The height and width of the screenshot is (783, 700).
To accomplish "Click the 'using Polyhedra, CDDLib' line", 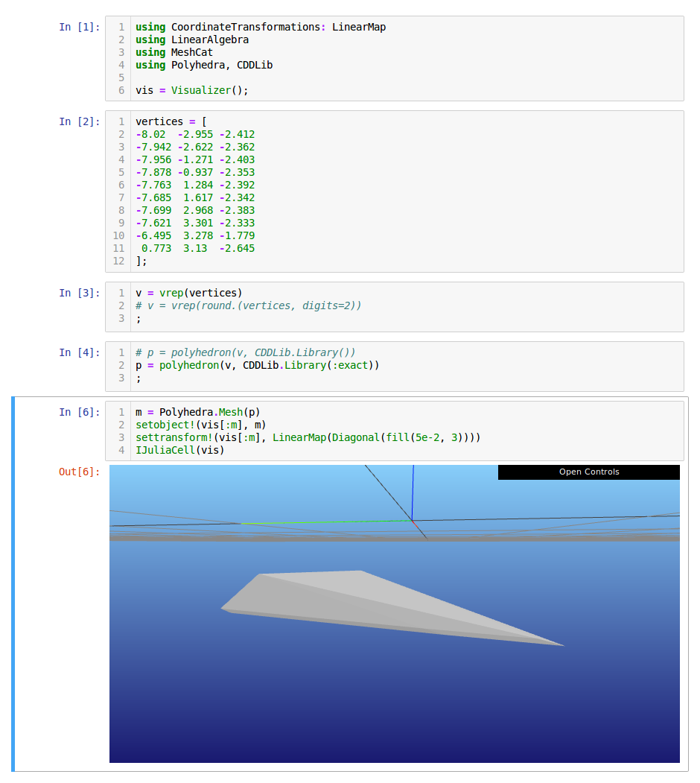I will (204, 65).
